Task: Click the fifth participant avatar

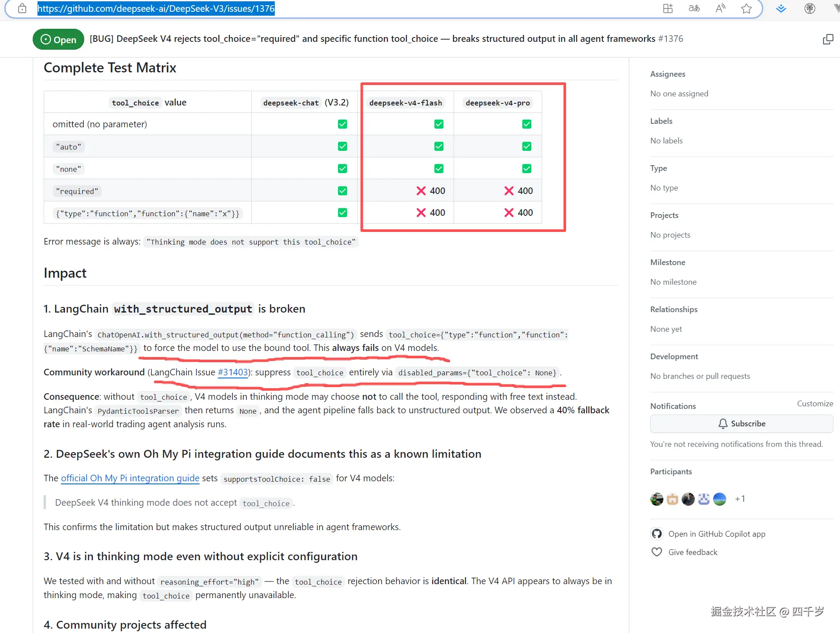Action: click(x=720, y=499)
